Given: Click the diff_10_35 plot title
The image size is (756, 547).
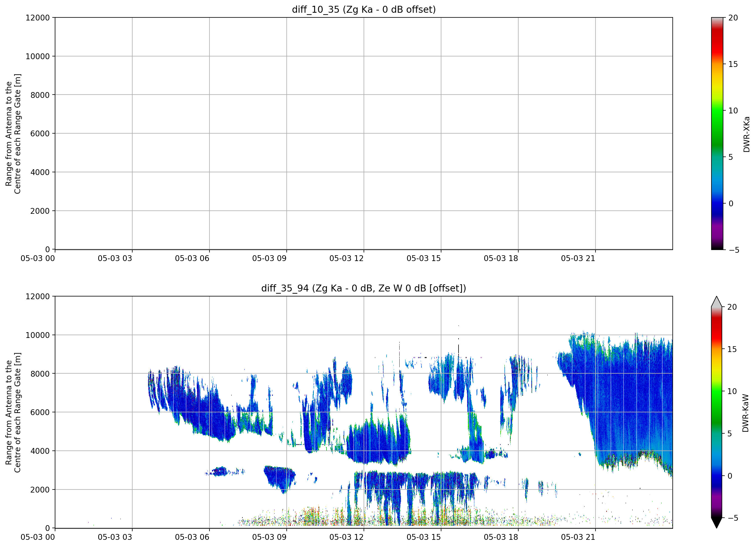Looking at the screenshot, I should tap(364, 9).
